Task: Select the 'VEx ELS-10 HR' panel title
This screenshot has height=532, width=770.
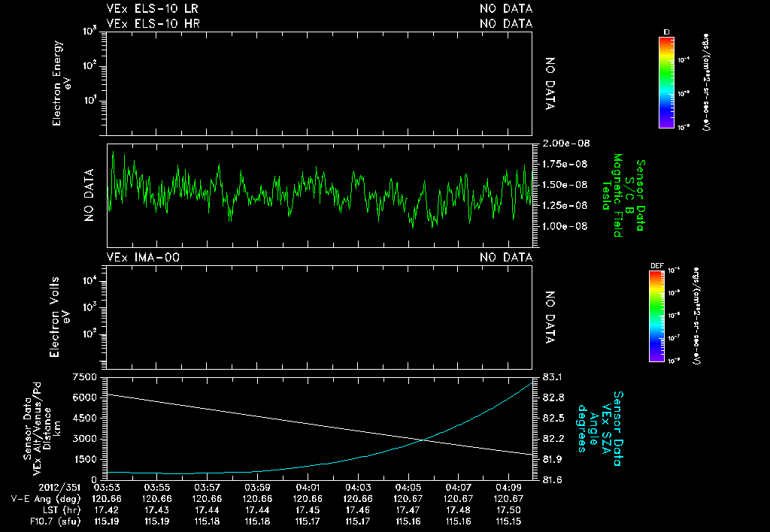Action: 153,23
